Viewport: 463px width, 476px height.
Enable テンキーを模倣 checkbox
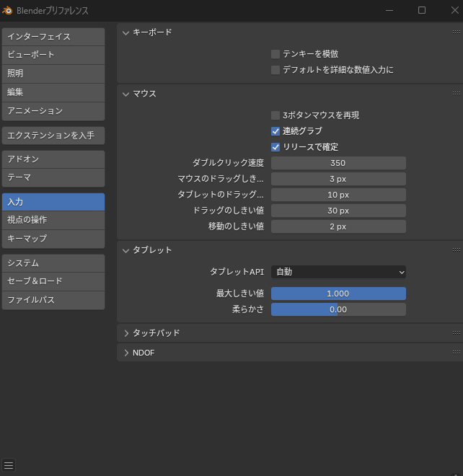click(275, 54)
